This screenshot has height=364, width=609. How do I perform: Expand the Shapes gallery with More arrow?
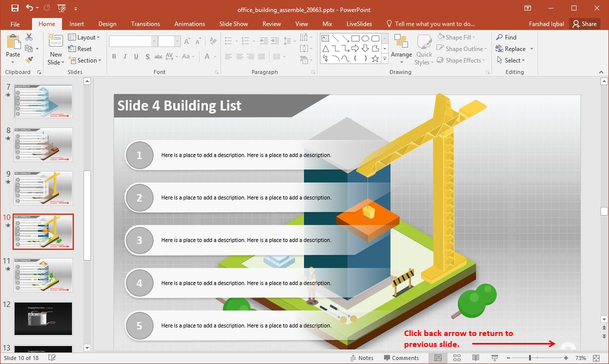coord(384,59)
